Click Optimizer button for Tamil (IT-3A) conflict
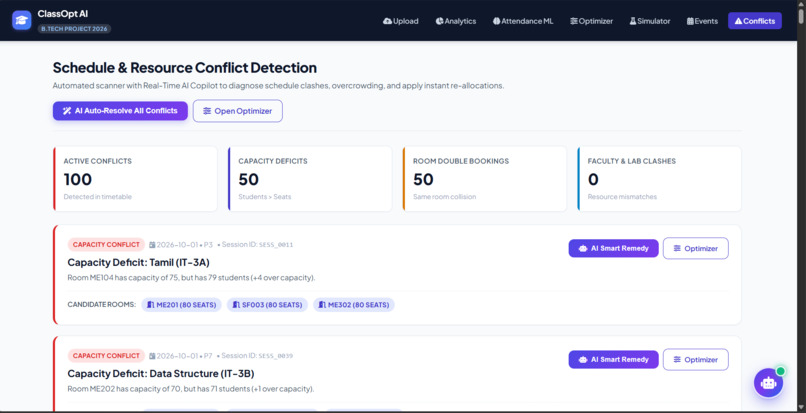Viewport: 806px width, 413px height. [x=695, y=248]
